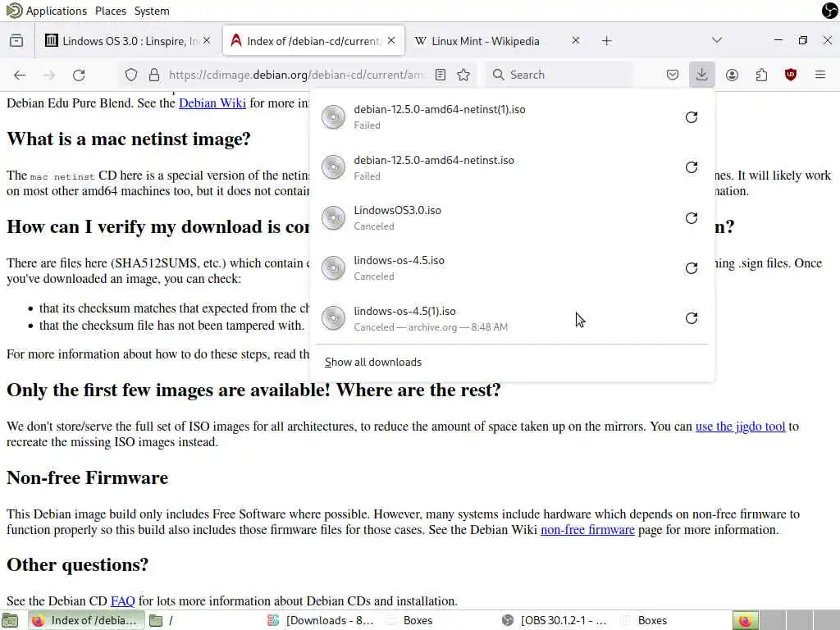Open the non-free firmware link
The height and width of the screenshot is (630, 840).
(587, 530)
